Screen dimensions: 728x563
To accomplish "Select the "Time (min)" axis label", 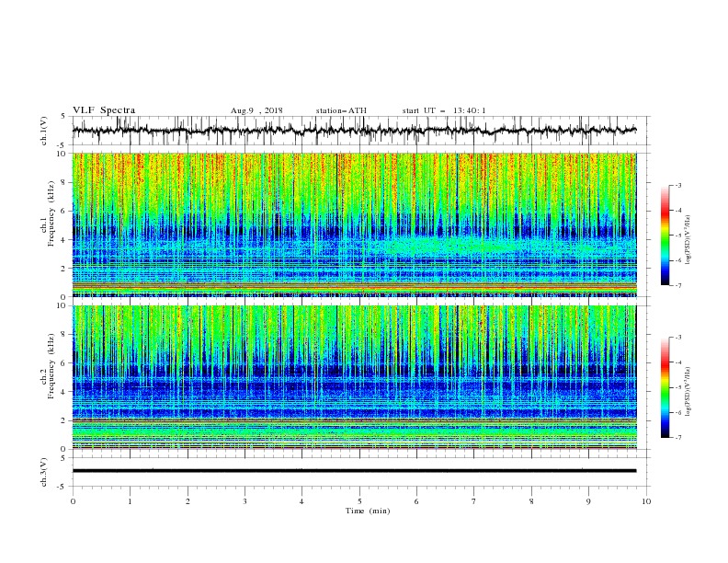I will point(368,511).
